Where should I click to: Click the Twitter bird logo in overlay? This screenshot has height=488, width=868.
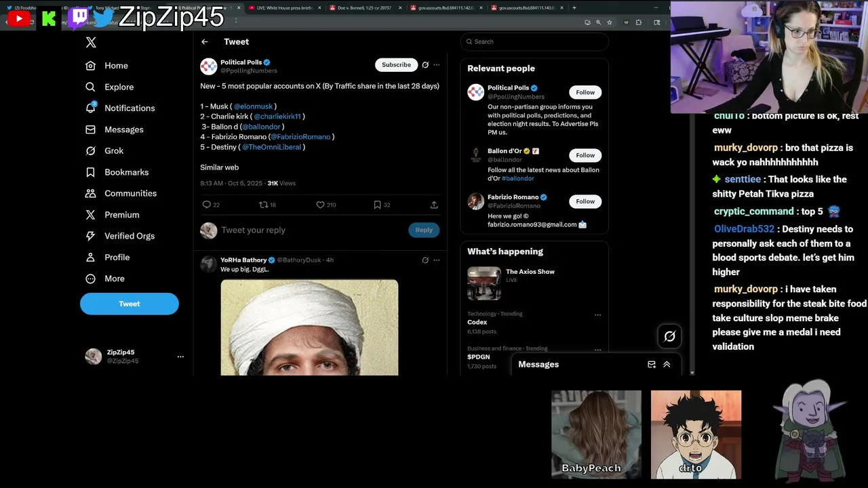[x=104, y=18]
